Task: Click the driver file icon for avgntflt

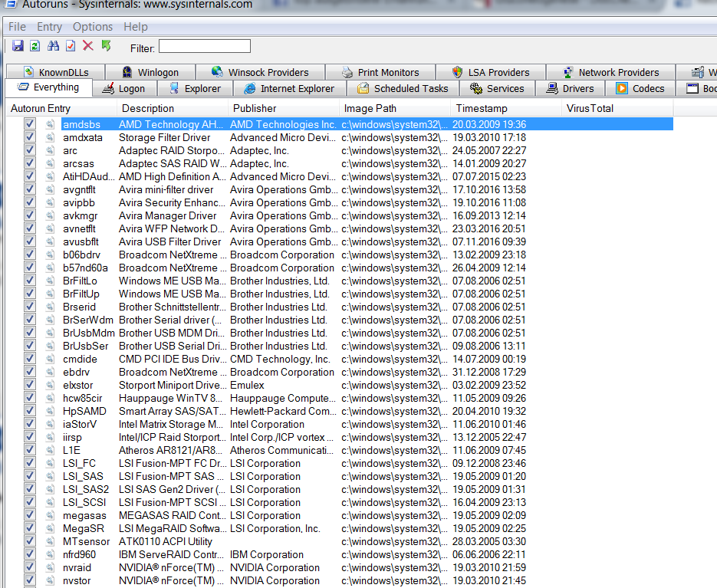Action: pos(50,189)
